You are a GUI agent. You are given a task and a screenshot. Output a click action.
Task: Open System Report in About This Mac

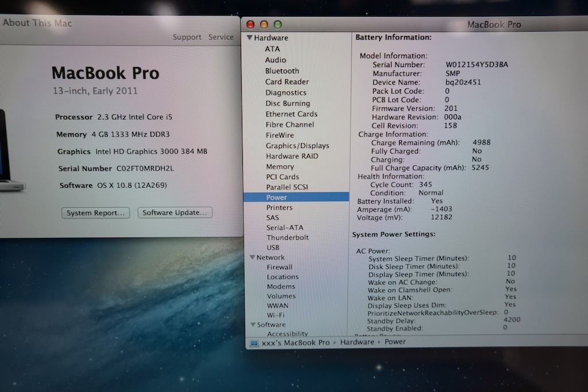tap(96, 213)
